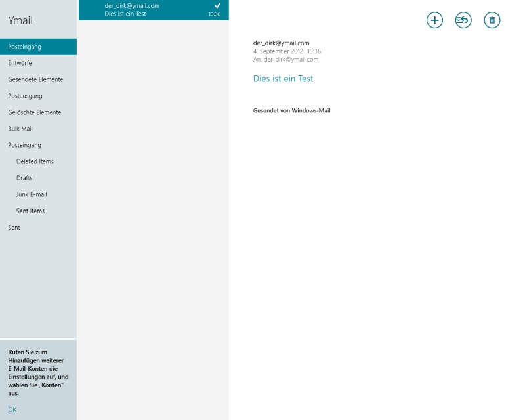Image resolution: width=525 pixels, height=420 pixels.
Task: Select the Postausgang folder
Action: (38, 96)
